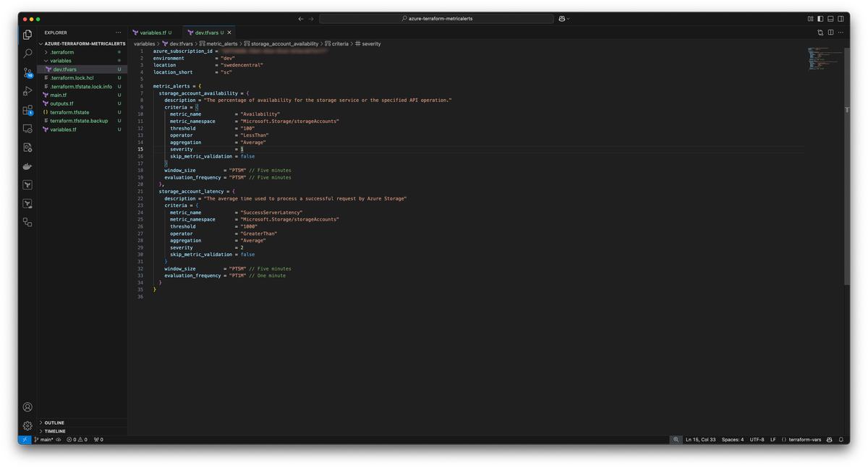The image size is (868, 468).
Task: Click the split editor icon in editor toolbar
Action: click(x=830, y=32)
